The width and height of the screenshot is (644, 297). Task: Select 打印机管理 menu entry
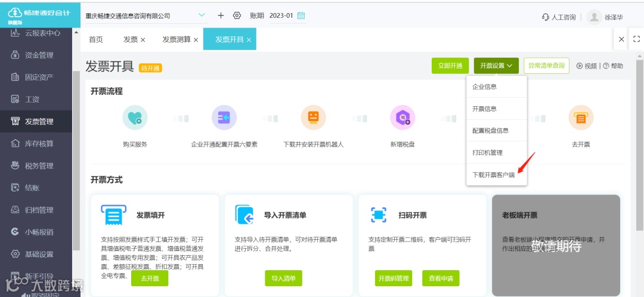click(x=497, y=153)
